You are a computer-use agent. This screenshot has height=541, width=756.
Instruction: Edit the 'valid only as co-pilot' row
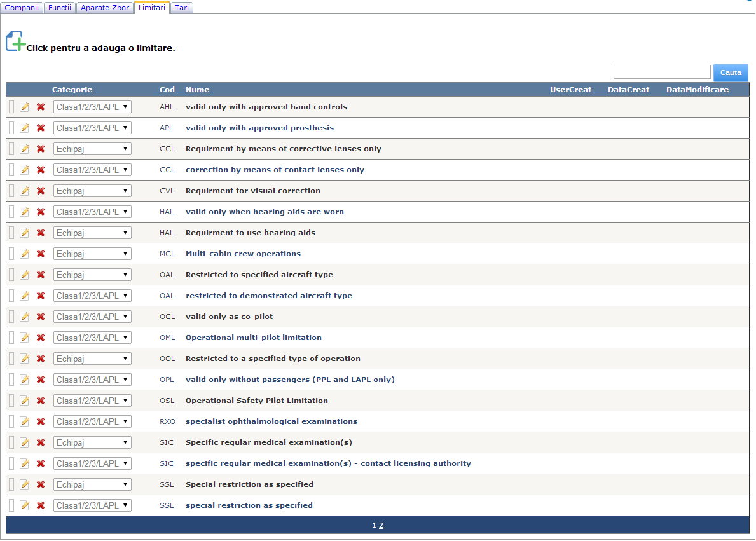coord(25,317)
